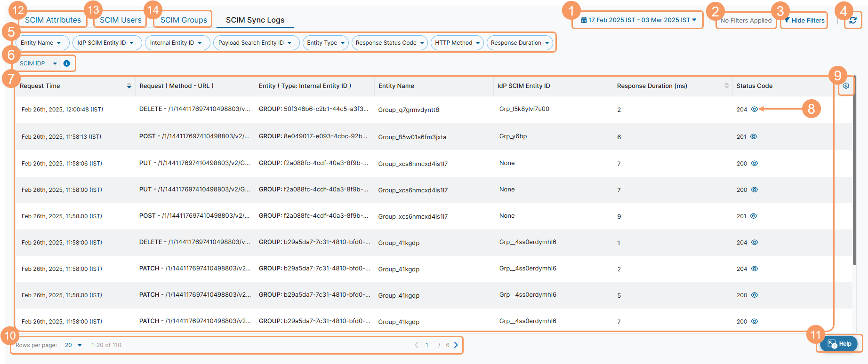Viewport: 868px width, 364px height.
Task: Open the Help chat widget
Action: tap(839, 344)
